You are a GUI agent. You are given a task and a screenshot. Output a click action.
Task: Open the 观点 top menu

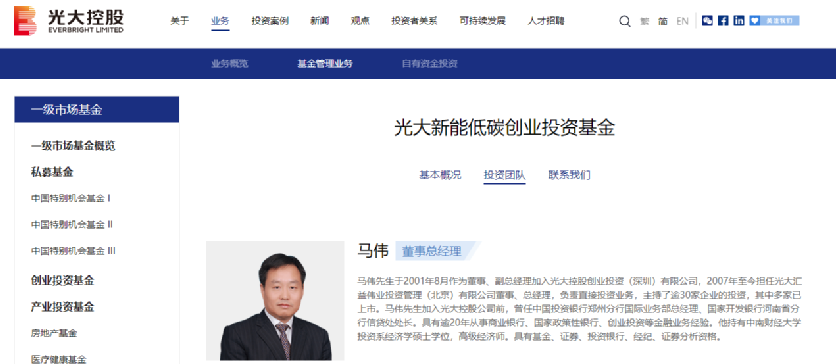click(x=360, y=21)
